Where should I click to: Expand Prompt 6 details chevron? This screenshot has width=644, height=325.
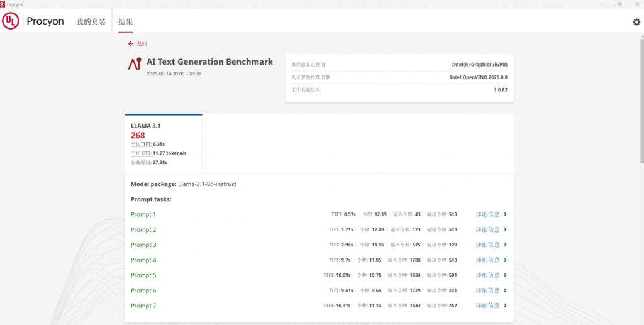pos(505,290)
